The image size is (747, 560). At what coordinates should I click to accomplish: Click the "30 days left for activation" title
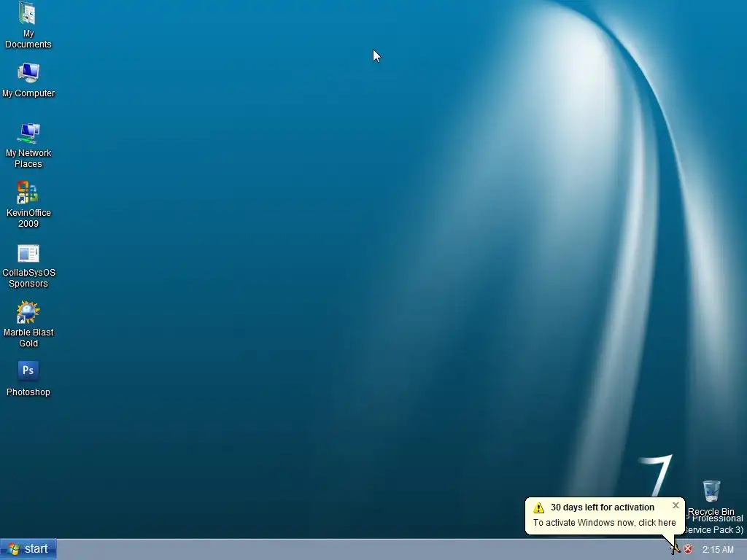[x=602, y=507]
